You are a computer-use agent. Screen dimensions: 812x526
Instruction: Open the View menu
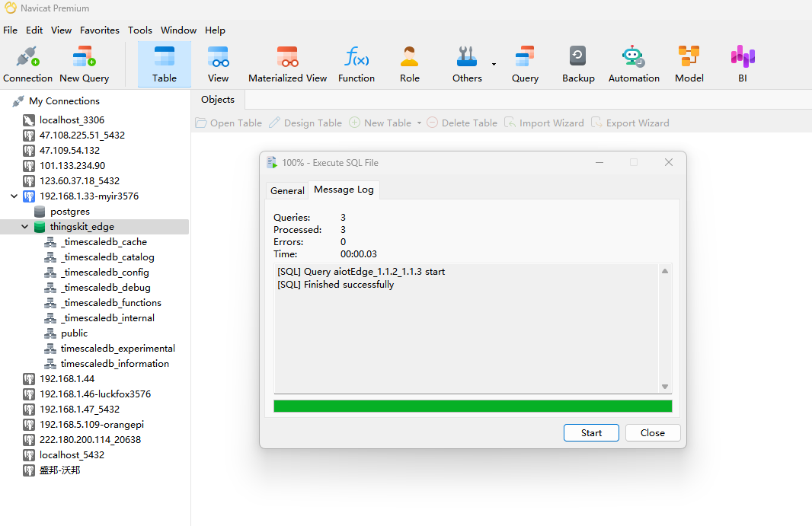tap(61, 30)
